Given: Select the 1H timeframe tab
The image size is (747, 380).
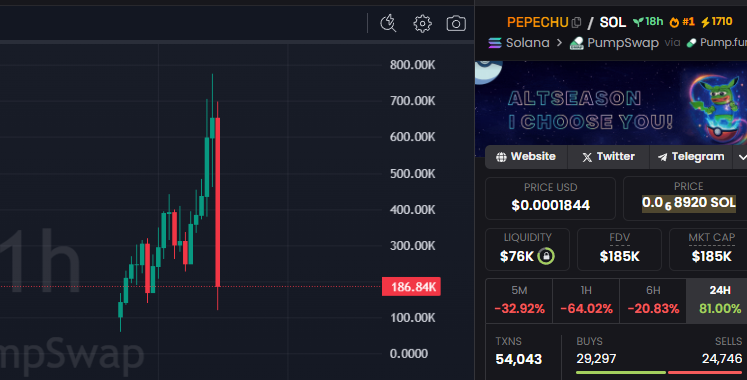Looking at the screenshot, I should click(586, 301).
